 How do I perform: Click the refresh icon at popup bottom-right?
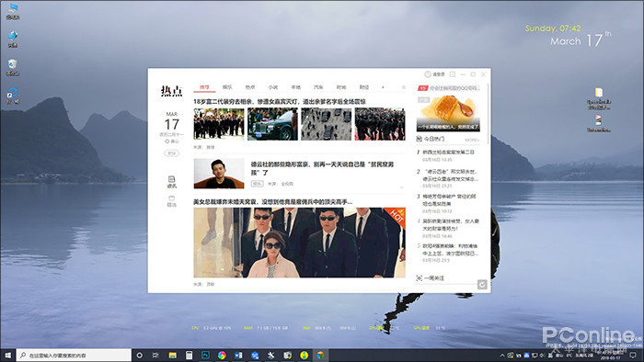[482, 285]
